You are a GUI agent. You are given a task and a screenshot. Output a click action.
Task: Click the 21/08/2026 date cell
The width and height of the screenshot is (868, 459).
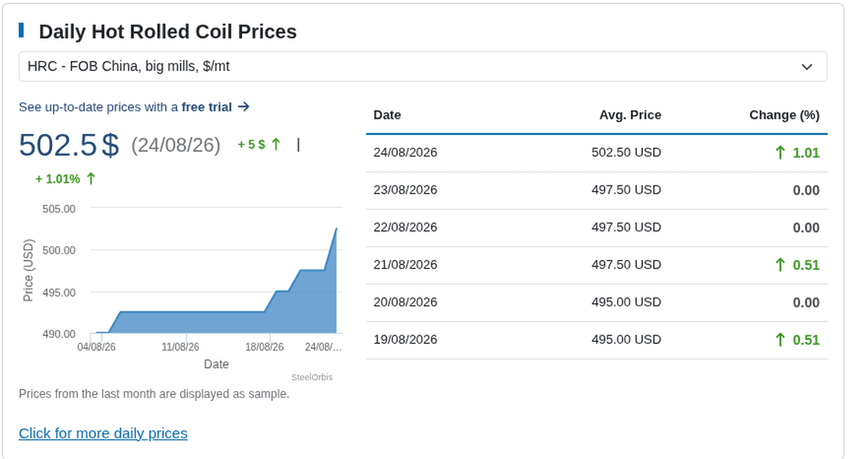pos(405,265)
